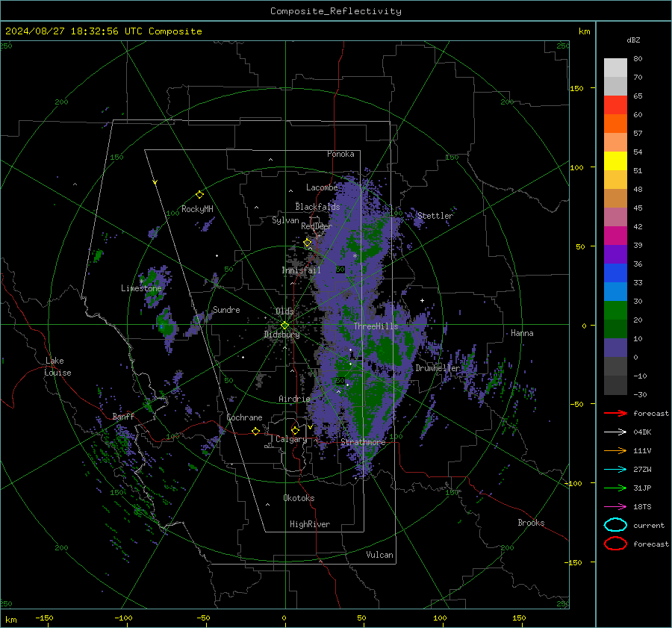672x628 pixels.
Task: Click the RockyMH map label
Action: 197,209
